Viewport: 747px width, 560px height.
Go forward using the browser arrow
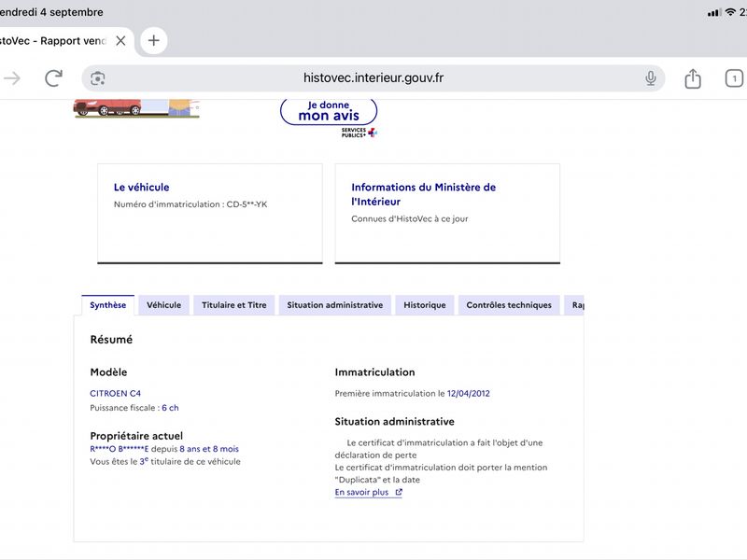point(12,78)
